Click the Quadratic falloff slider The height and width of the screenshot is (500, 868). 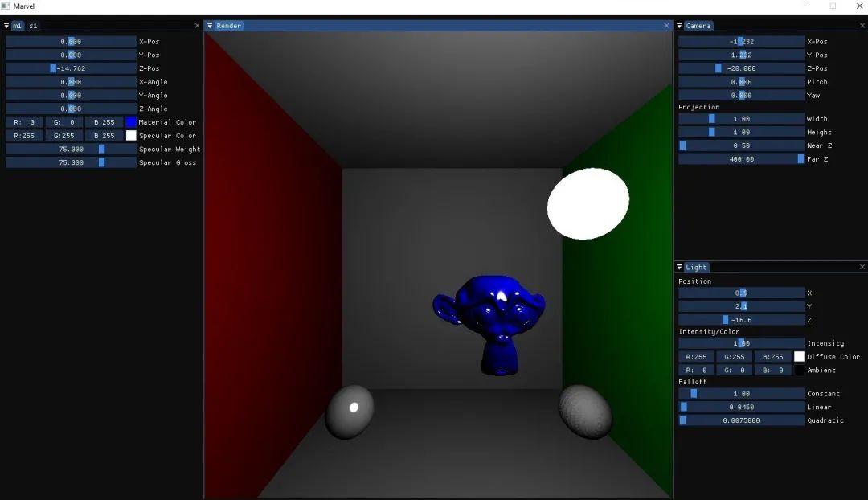(741, 420)
